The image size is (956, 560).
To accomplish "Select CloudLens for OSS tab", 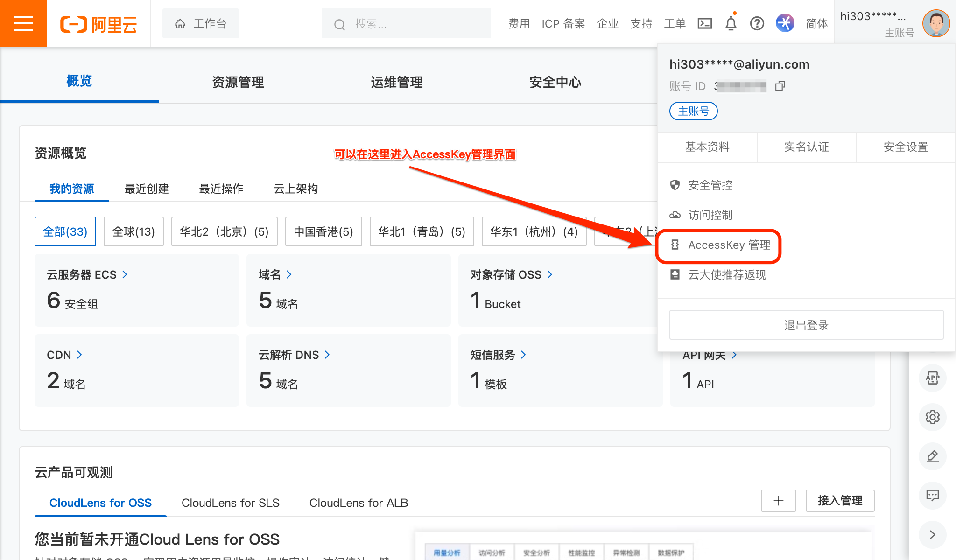I will (100, 503).
